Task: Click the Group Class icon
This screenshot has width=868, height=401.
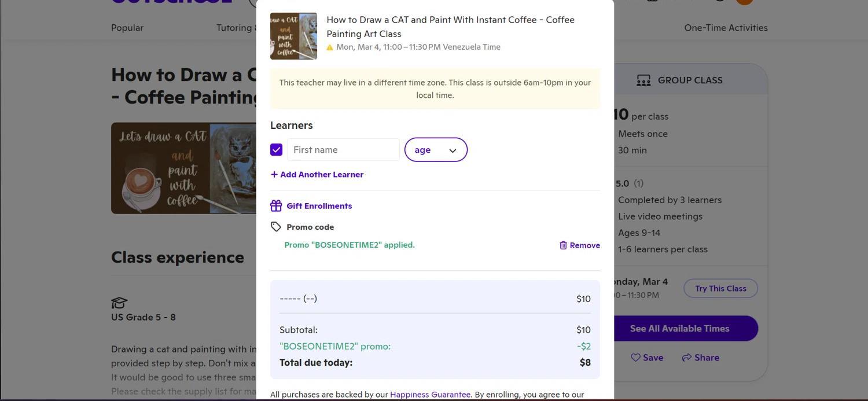Action: tap(643, 80)
